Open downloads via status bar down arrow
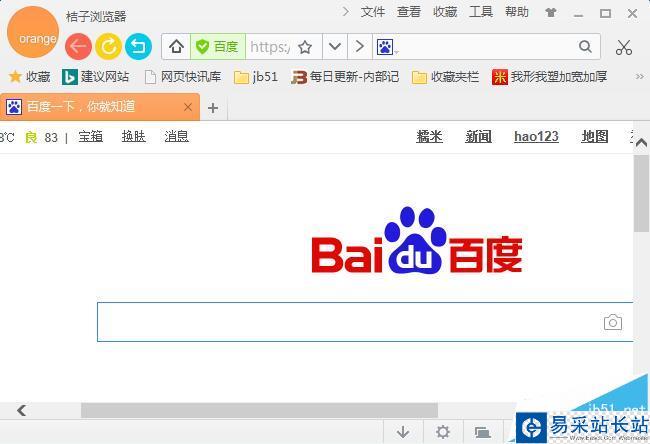Viewport: 650px width, 444px height. coord(403,432)
